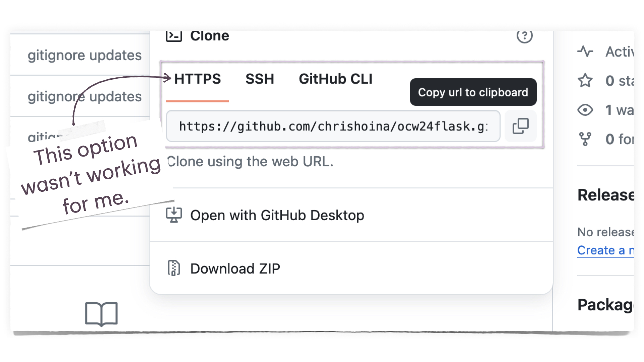Image resolution: width=644 pixels, height=362 pixels.
Task: Open the first gitignore updates commit message
Action: tap(85, 55)
